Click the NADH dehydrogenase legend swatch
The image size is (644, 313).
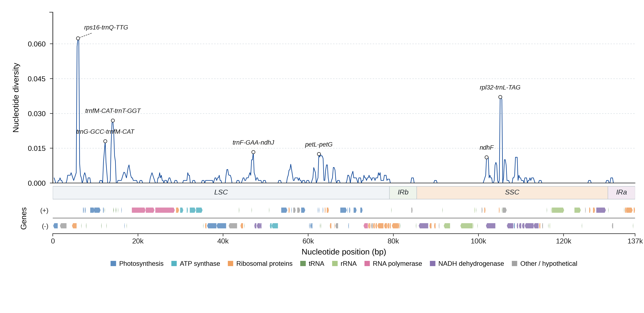[x=433, y=264]
